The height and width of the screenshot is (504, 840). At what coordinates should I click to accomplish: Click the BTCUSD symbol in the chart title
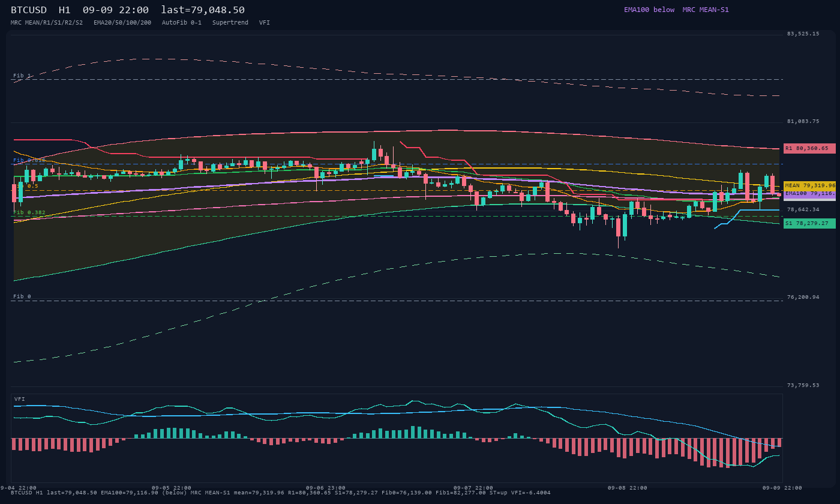pyautogui.click(x=29, y=10)
